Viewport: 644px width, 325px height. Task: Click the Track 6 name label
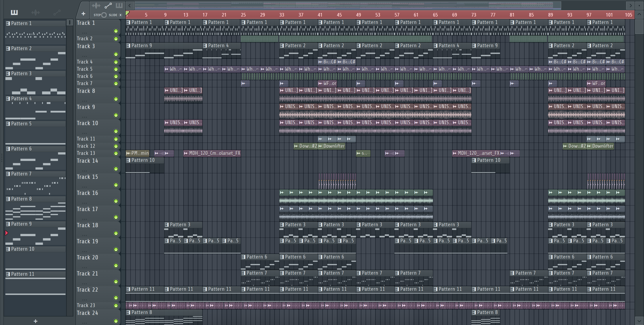(85, 76)
